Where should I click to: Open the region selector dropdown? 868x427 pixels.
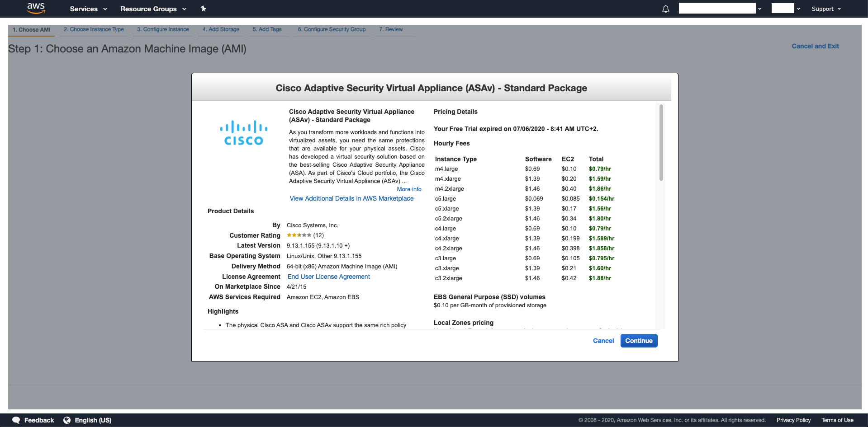click(786, 9)
